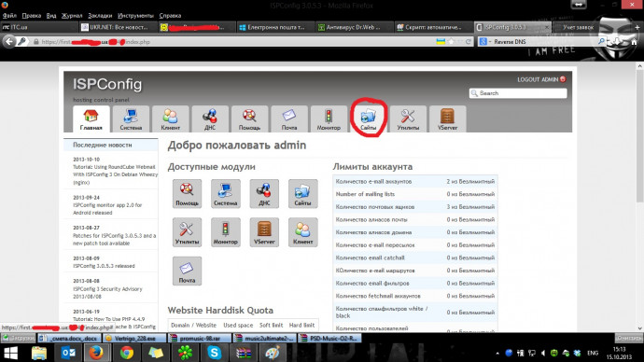Open the new tab plus button
The width and height of the screenshot is (644, 362).
(637, 27)
